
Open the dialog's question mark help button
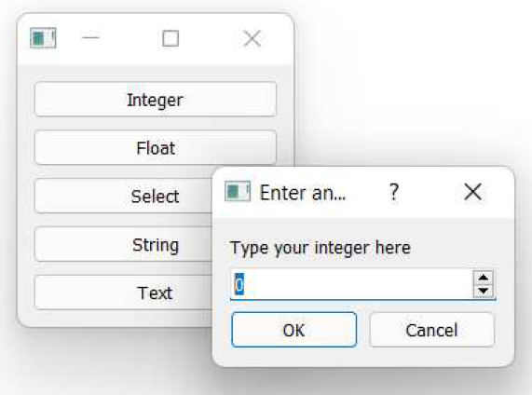click(393, 192)
